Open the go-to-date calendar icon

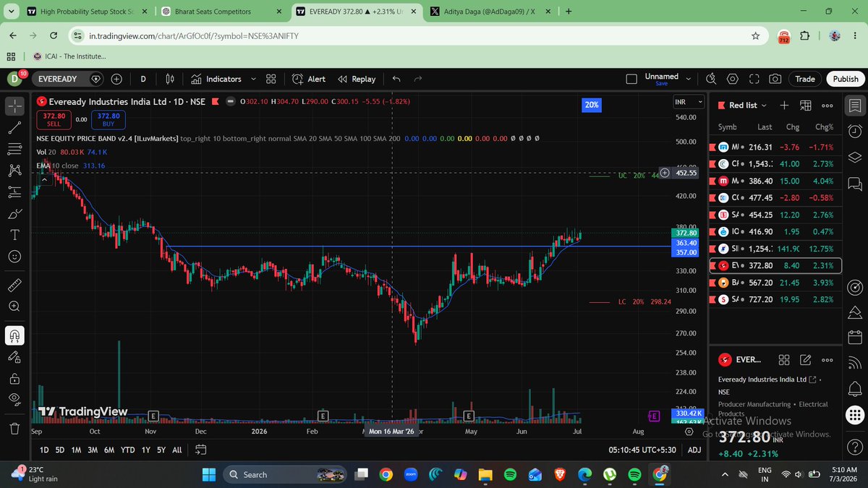pyautogui.click(x=200, y=450)
